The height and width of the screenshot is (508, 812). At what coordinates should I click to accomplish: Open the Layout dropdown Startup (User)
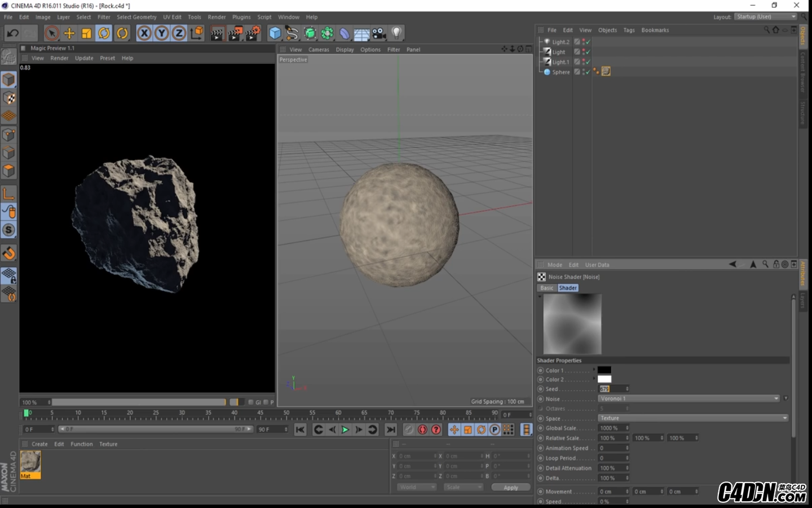[x=766, y=17]
